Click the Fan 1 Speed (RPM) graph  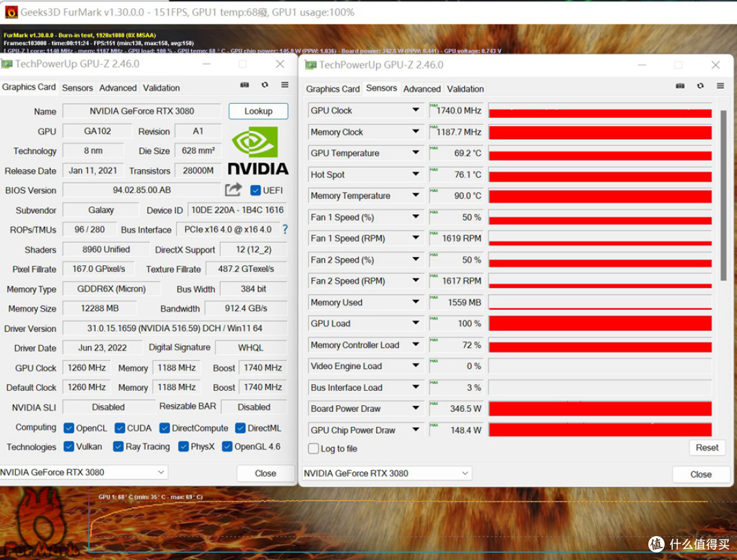coord(601,238)
